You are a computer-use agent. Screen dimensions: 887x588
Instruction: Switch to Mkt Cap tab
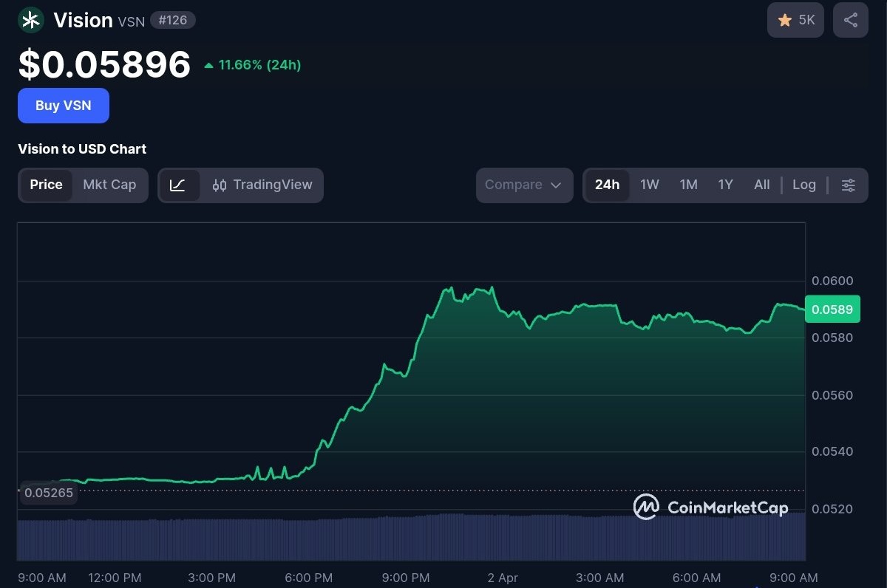[x=109, y=185]
